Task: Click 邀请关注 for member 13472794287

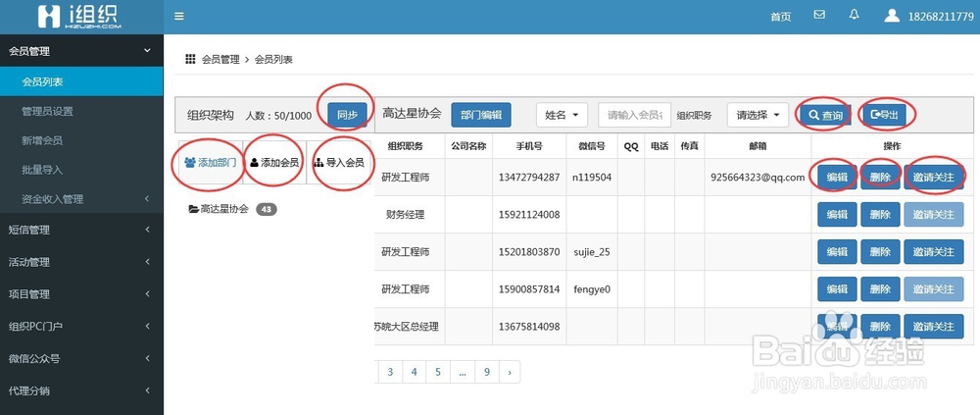Action: [934, 178]
